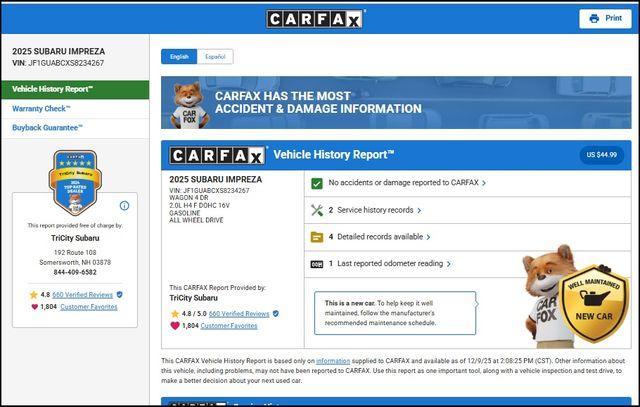The height and width of the screenshot is (407, 640).
Task: Expand chevron beside Detailed records available
Action: pos(428,237)
